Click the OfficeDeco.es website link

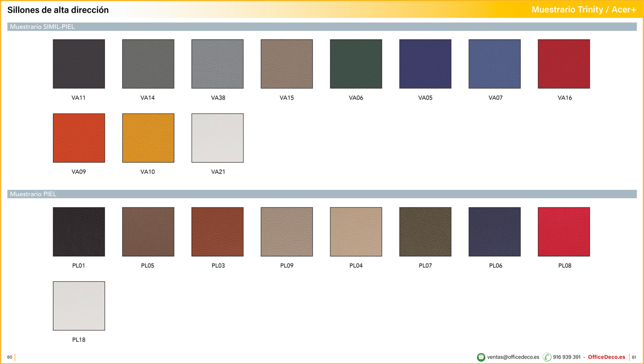606,357
